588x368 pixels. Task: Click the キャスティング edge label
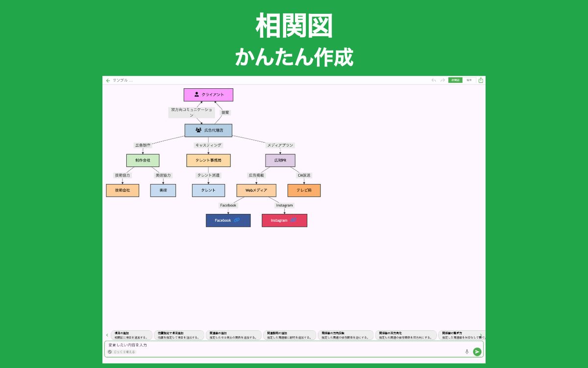208,145
